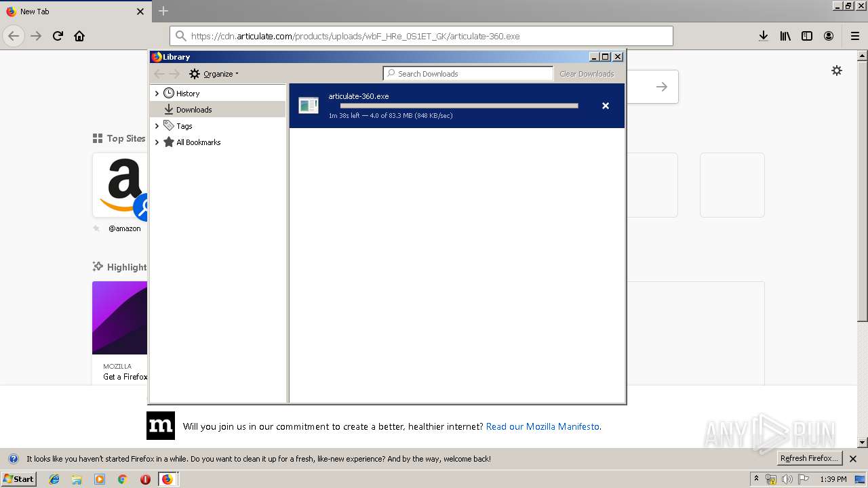868x488 pixels.
Task: Click the Firefox back arrow button
Action: point(14,36)
